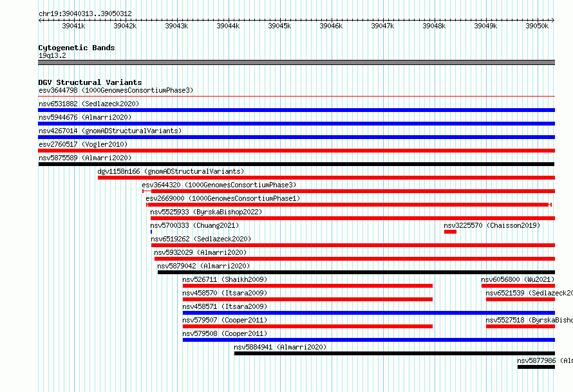The image size is (573, 392).
Task: Click the Cytogenetic Bands track heading
Action: (77, 48)
